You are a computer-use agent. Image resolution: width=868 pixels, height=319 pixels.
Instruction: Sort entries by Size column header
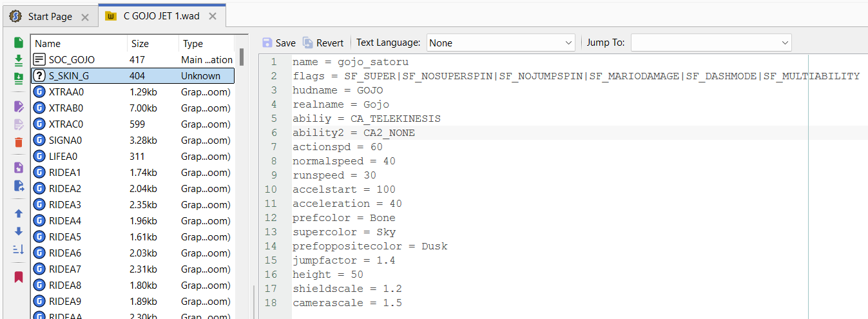click(153, 43)
